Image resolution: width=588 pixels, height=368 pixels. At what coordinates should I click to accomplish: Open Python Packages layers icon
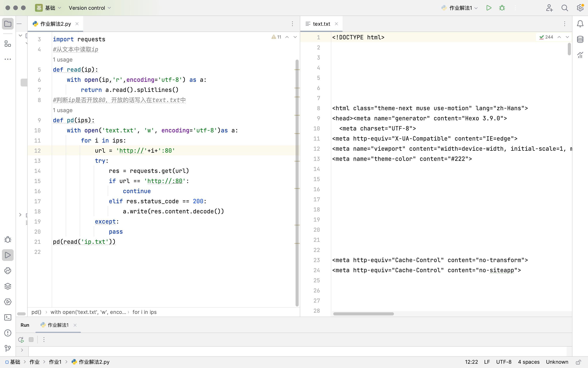tap(8, 286)
